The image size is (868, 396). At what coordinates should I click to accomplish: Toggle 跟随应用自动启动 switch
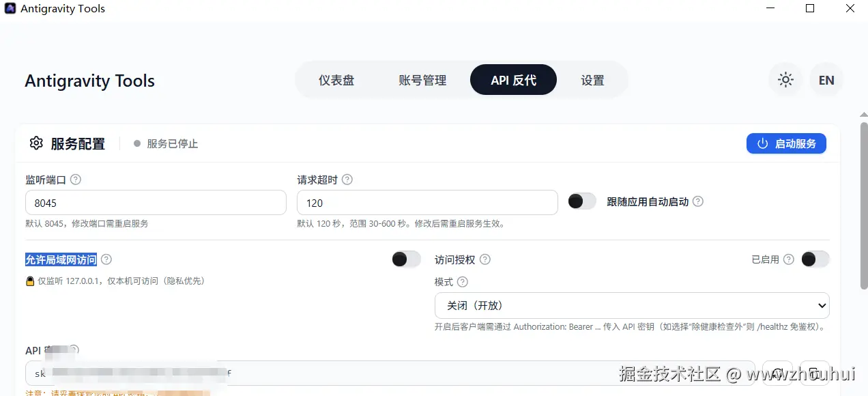click(x=582, y=201)
